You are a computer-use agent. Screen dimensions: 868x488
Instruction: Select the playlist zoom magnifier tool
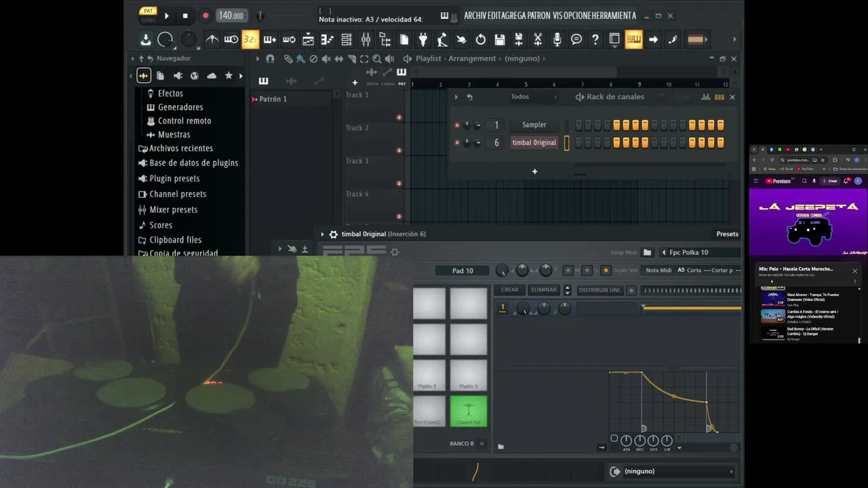pyautogui.click(x=377, y=59)
